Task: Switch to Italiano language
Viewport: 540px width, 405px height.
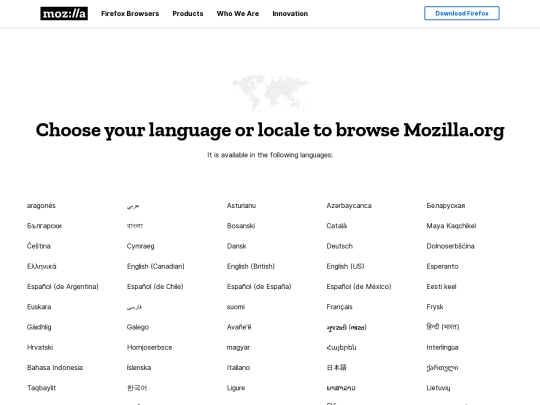Action: tap(238, 367)
